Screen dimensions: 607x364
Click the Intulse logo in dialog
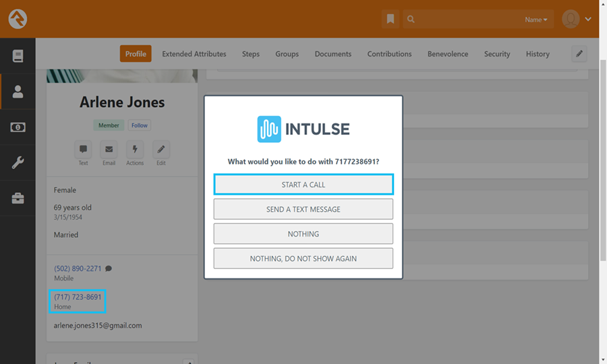click(x=303, y=129)
